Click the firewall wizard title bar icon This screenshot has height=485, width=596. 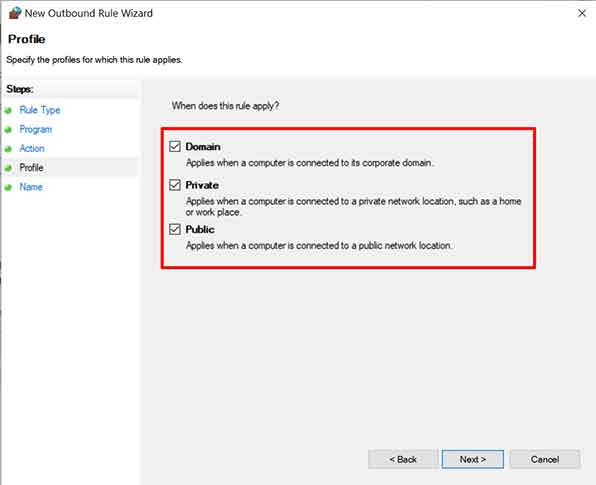click(x=15, y=13)
